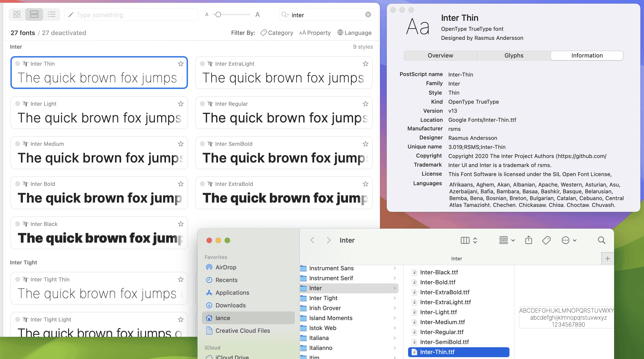
Task: Go forward in Finder window
Action: 329,240
